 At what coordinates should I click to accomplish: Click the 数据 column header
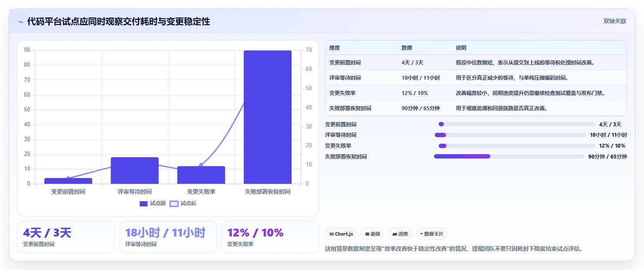[407, 48]
